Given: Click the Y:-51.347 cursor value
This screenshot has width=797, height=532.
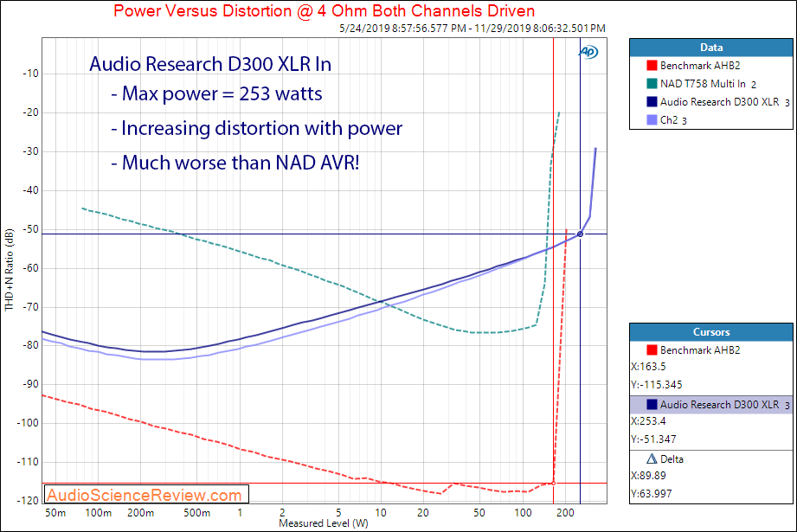Looking at the screenshot, I should pos(653,439).
